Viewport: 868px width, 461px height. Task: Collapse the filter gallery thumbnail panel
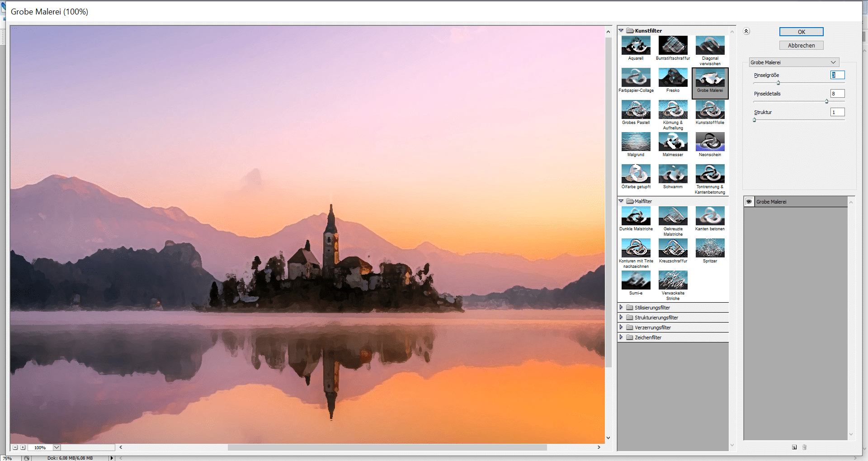click(x=746, y=31)
